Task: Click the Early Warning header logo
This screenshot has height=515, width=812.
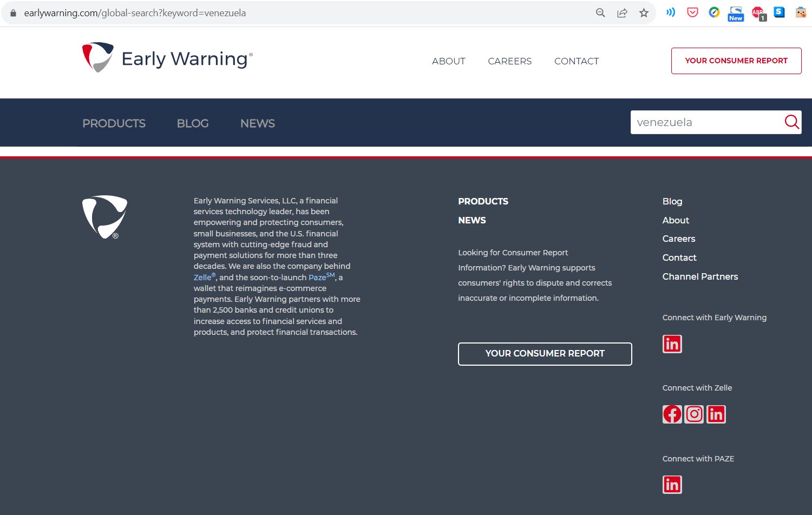Action: pos(167,58)
